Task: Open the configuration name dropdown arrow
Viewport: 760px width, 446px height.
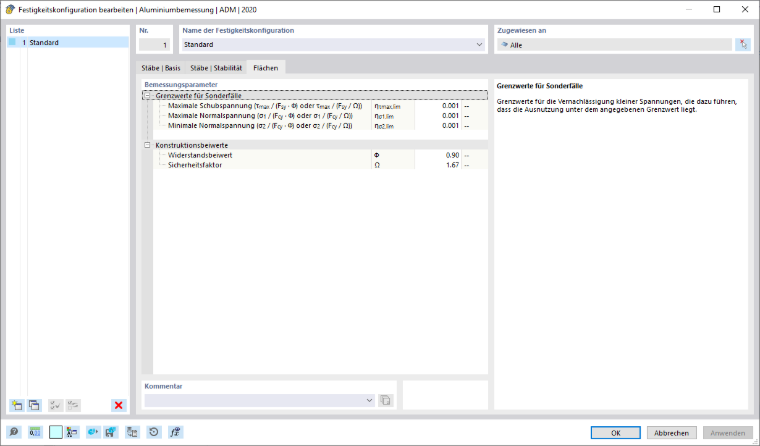Action: click(479, 45)
